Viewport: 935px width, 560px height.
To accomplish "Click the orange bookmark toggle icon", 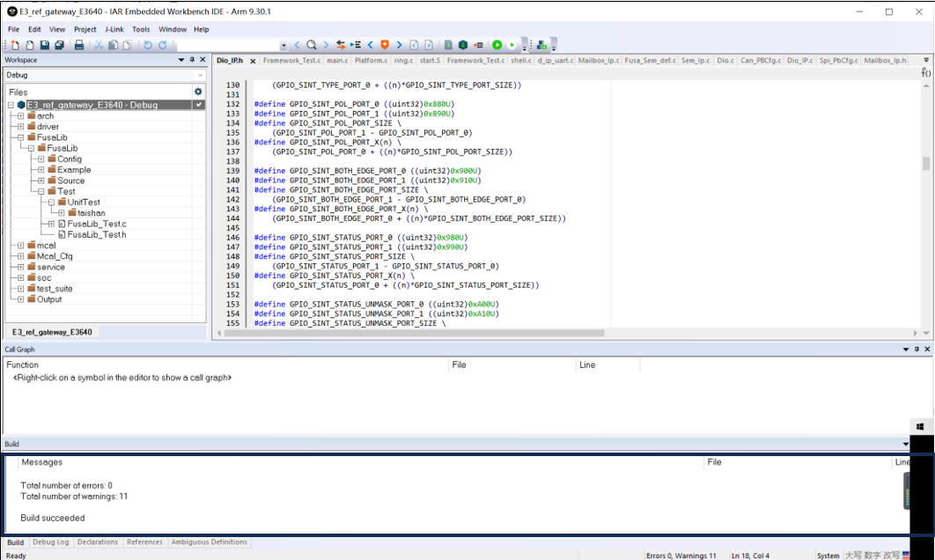I will tap(384, 45).
